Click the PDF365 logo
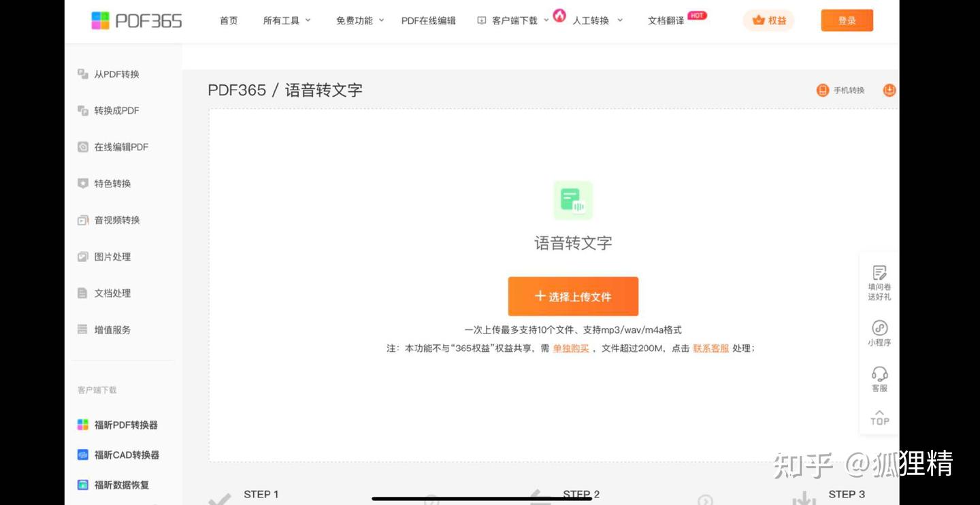Image resolution: width=980 pixels, height=505 pixels. tap(136, 20)
